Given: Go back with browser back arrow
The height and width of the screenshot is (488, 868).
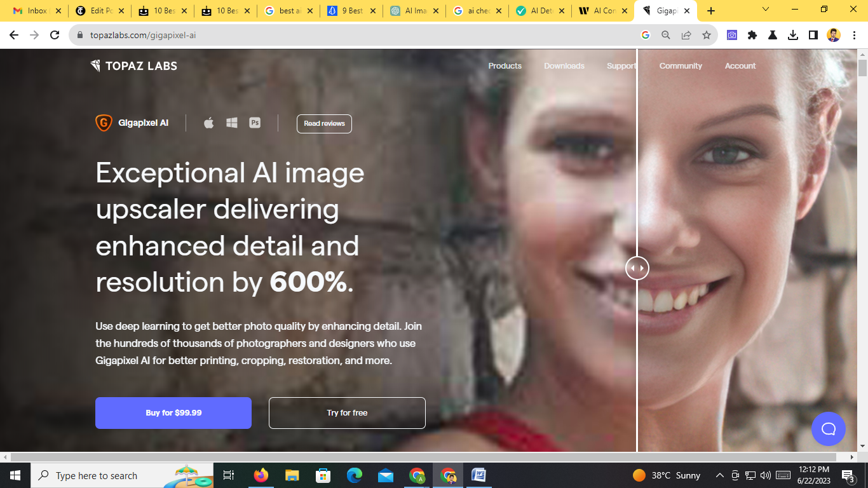Looking at the screenshot, I should [x=14, y=36].
